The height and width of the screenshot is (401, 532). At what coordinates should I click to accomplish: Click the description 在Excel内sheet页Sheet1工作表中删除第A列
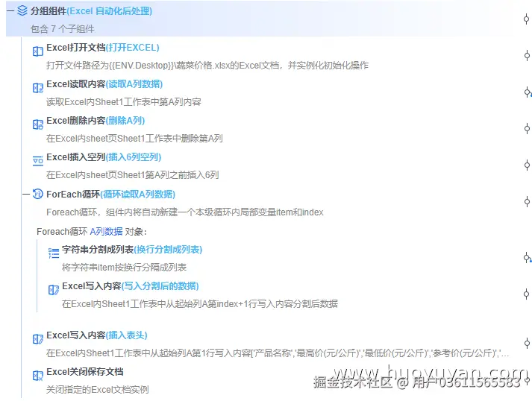coord(135,139)
